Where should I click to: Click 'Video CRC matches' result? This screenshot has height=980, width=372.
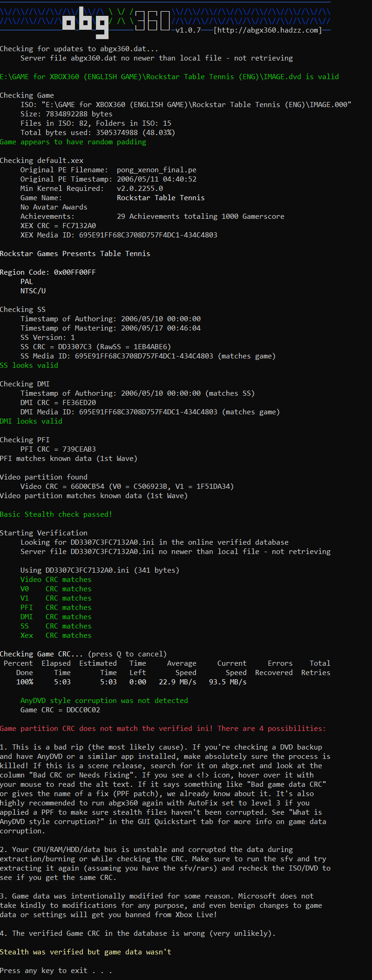tap(56, 580)
